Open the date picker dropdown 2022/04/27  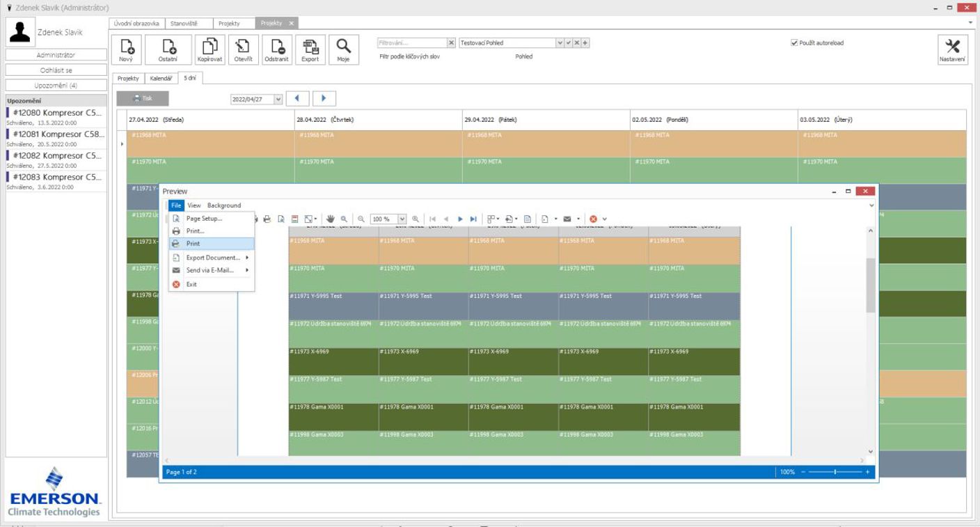[x=278, y=100]
